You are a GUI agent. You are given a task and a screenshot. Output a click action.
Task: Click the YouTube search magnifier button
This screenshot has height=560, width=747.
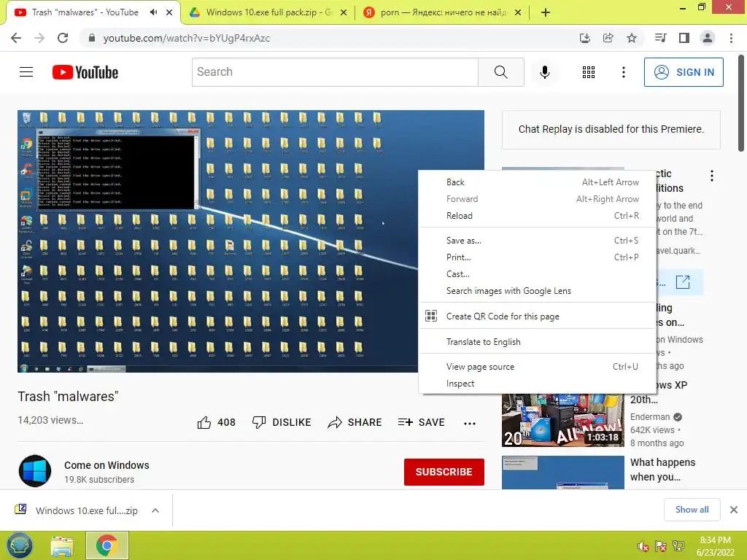click(500, 72)
